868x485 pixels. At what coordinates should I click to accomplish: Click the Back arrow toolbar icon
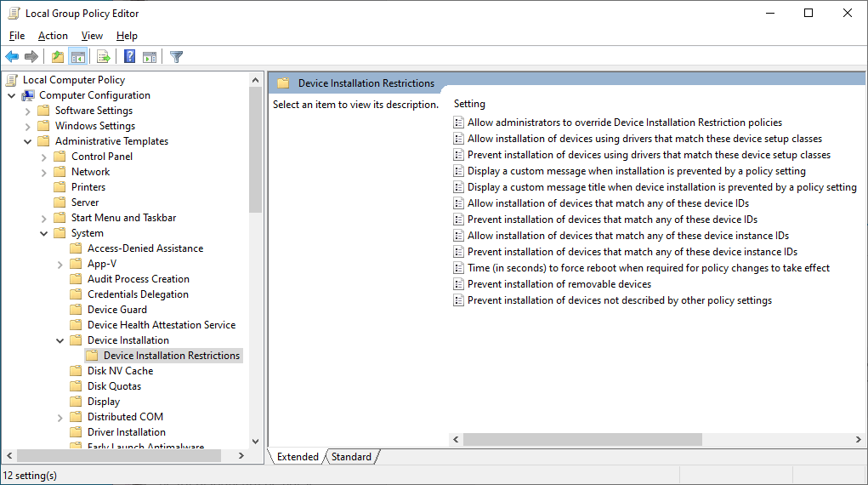12,57
